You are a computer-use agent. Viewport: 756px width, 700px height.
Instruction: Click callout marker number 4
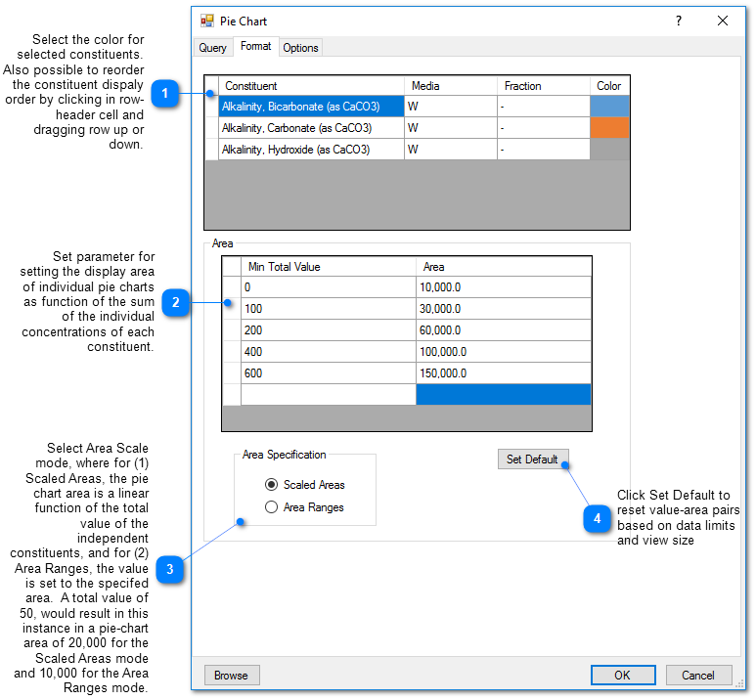[x=599, y=518]
